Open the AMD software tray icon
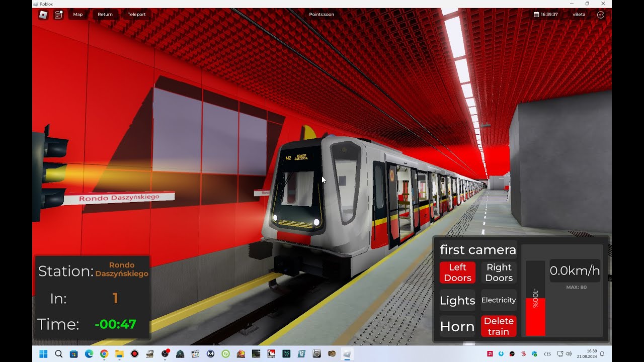The width and height of the screenshot is (644, 362). pos(490,354)
